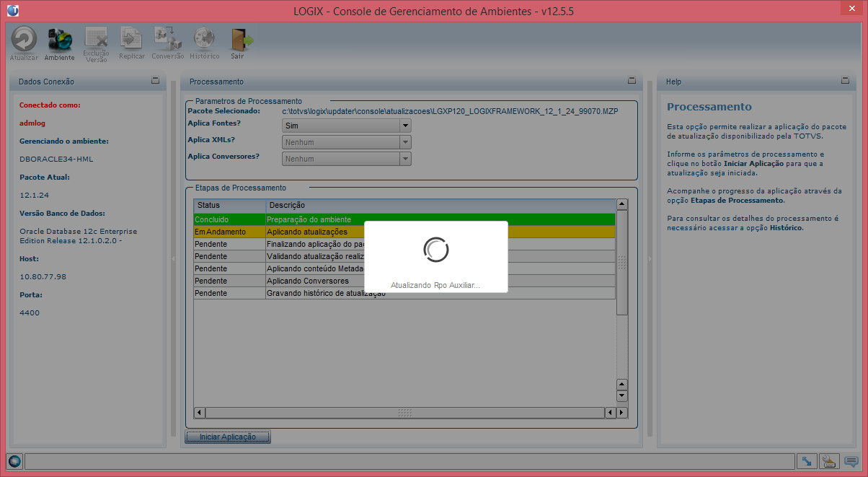Click the bottom-most scroll-down arrow of steps table

(x=622, y=396)
